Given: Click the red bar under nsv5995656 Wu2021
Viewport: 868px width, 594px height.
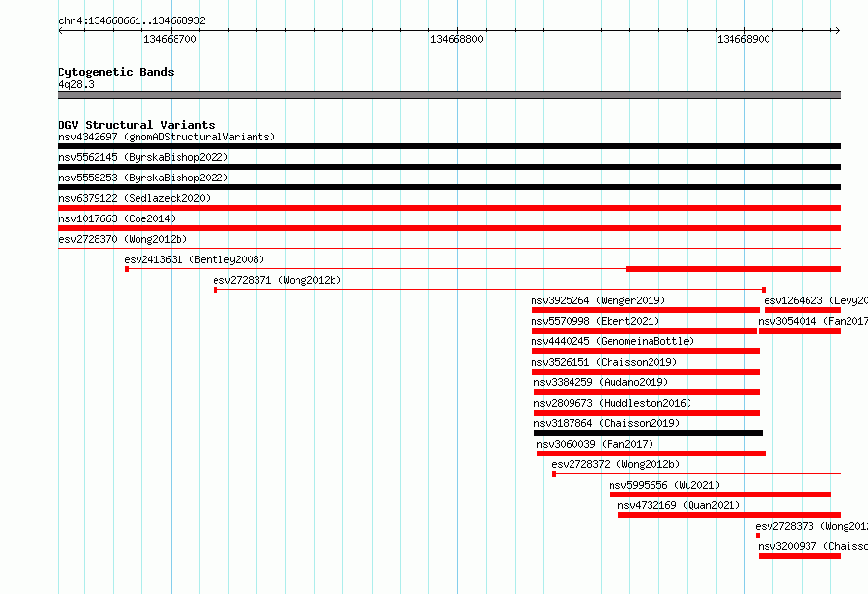Looking at the screenshot, I should click(x=720, y=495).
